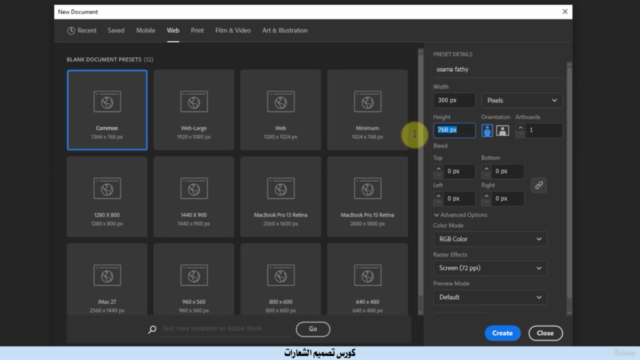Decrease the Right bleed value
Viewport: 640px width, 360px height.
[x=486, y=202]
